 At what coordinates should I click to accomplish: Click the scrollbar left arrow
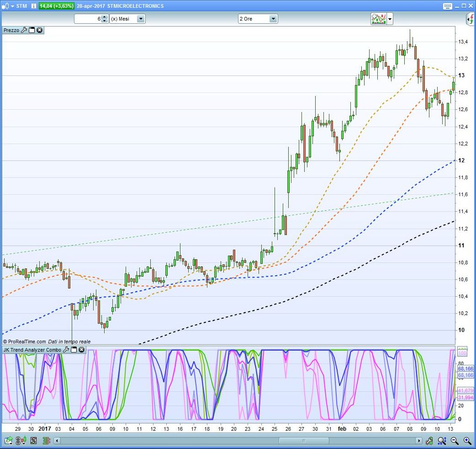[57, 440]
